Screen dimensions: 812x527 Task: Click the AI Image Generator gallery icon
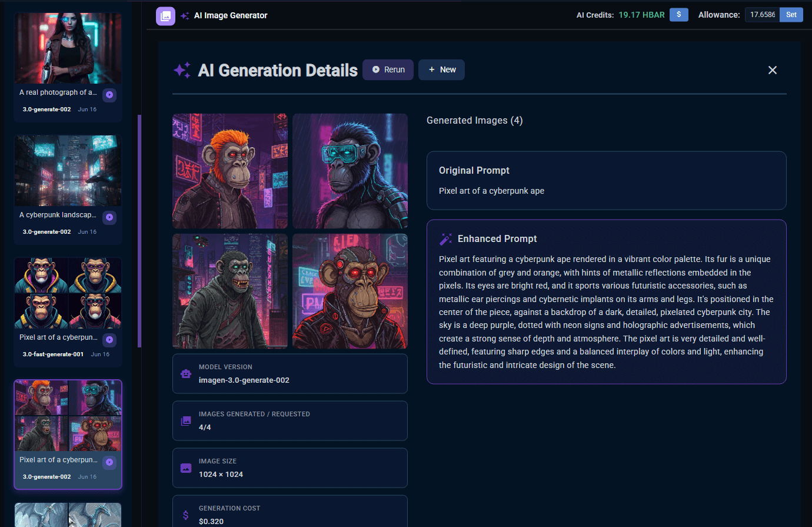click(x=165, y=16)
